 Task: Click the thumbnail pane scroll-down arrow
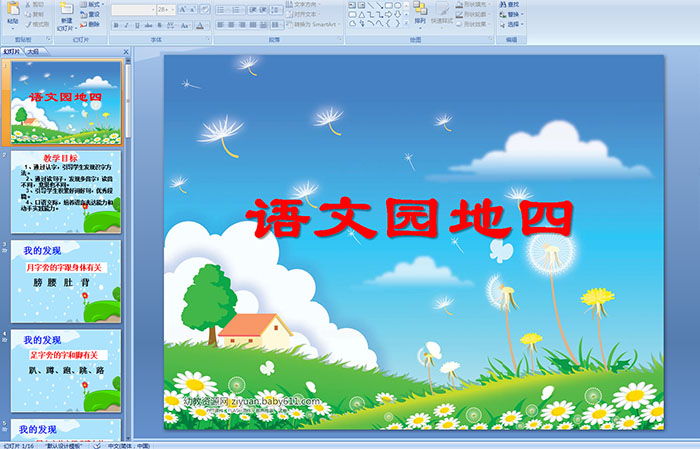pos(129,438)
